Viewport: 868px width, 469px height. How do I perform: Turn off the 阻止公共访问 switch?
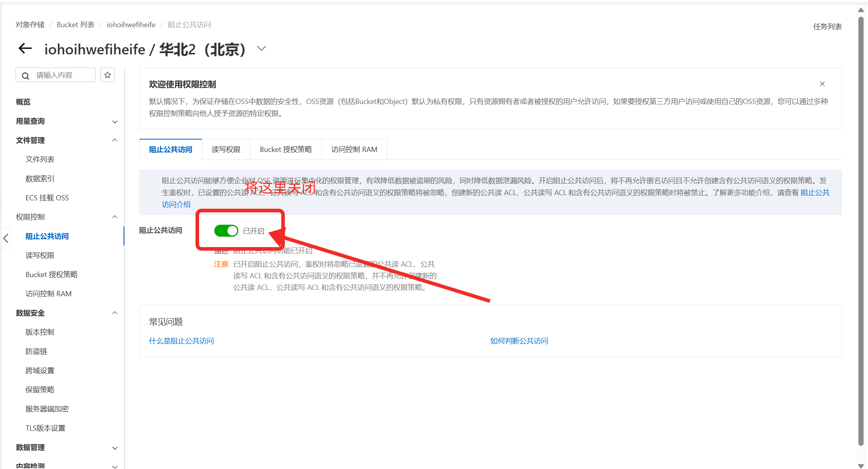click(226, 231)
